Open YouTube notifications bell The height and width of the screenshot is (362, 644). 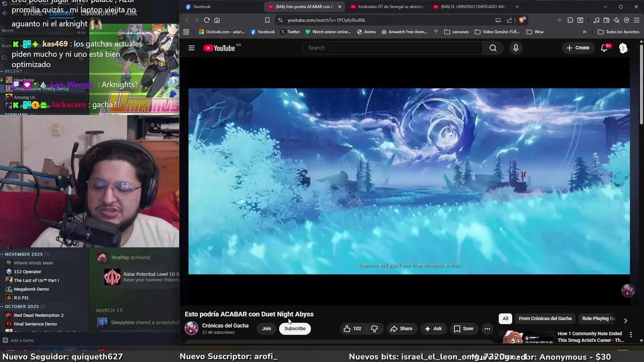click(x=604, y=48)
